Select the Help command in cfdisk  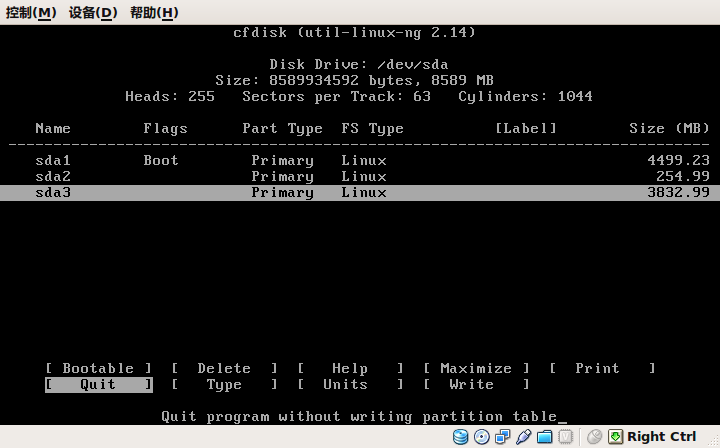click(x=350, y=368)
